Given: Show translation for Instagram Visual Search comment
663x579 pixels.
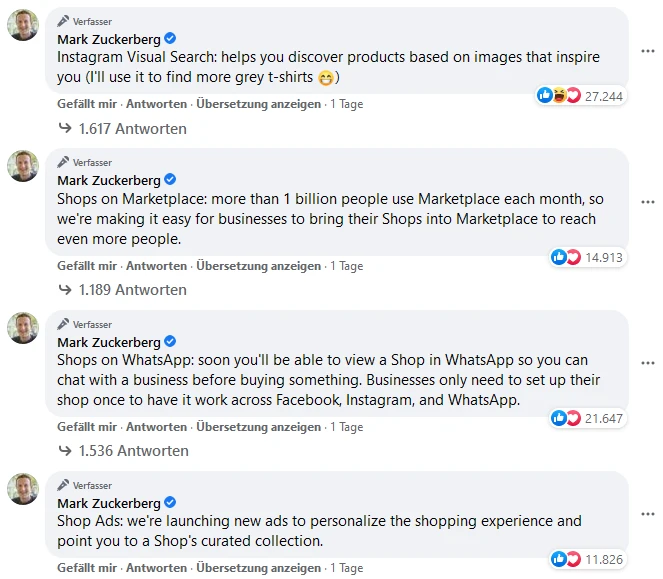Looking at the screenshot, I should pyautogui.click(x=258, y=104).
